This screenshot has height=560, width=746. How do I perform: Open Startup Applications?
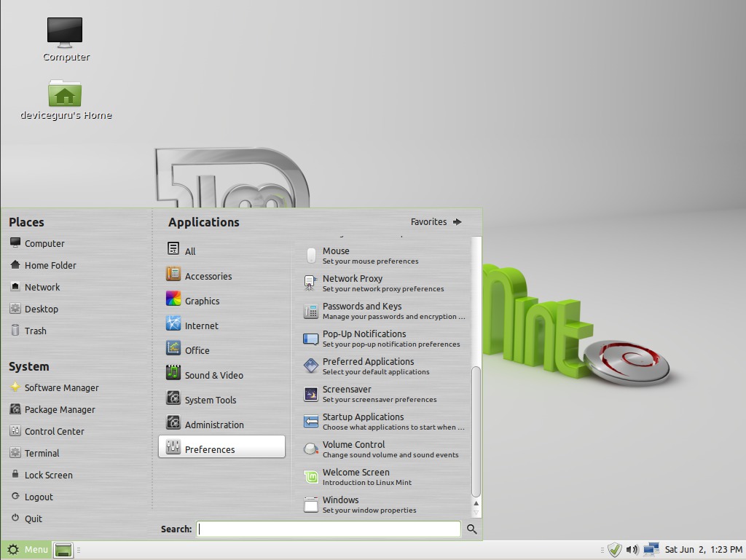pos(382,421)
